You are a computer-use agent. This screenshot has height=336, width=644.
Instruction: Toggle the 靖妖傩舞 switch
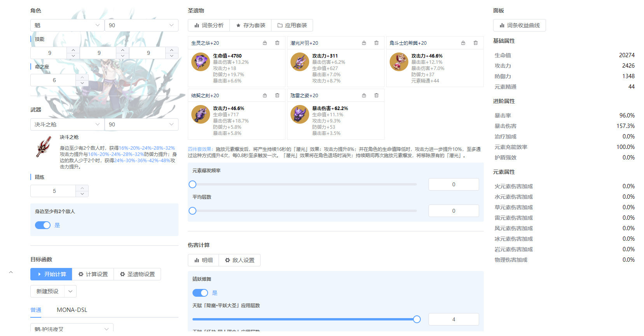[x=200, y=293]
